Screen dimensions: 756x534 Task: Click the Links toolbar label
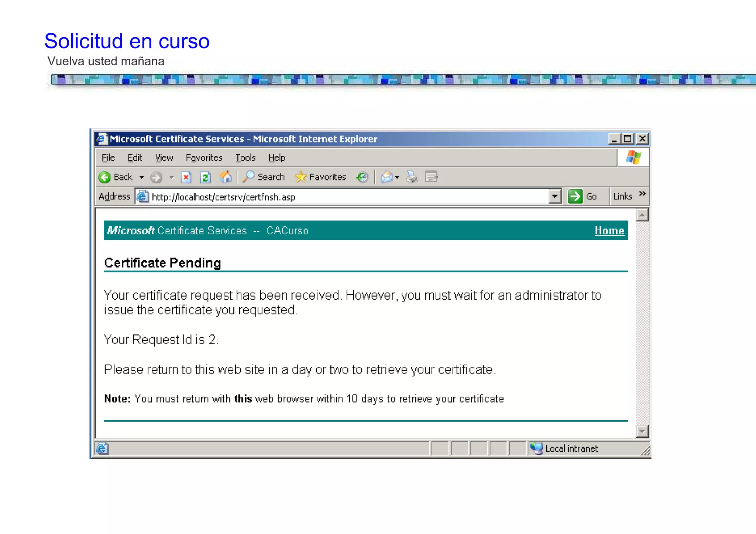pyautogui.click(x=623, y=197)
